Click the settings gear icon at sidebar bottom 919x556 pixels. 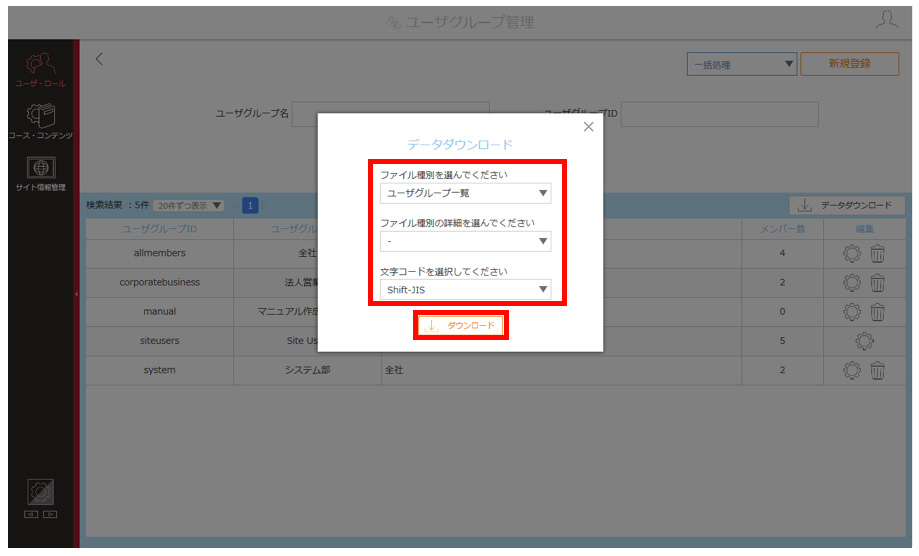coord(40,492)
